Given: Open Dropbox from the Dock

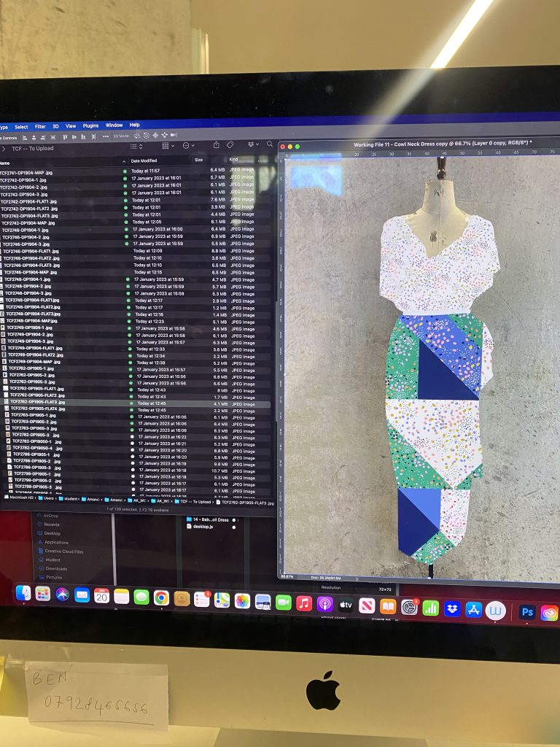Looking at the screenshot, I should point(452,609).
